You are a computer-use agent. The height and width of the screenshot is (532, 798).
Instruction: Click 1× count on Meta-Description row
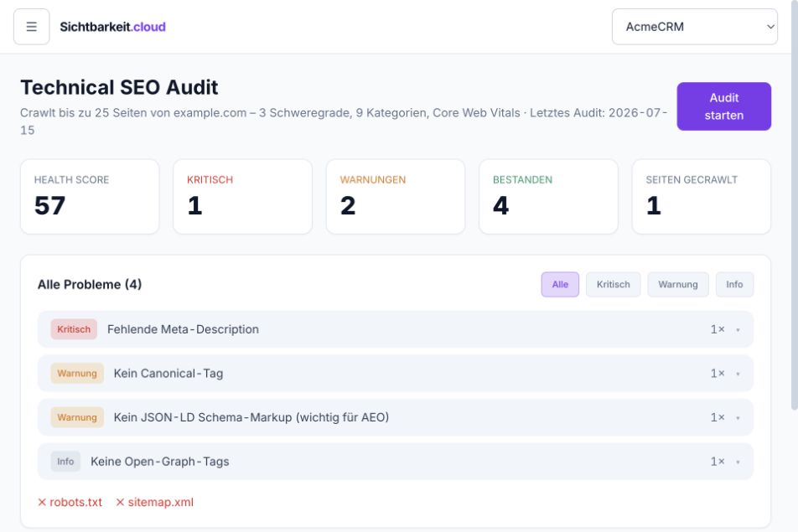tap(718, 329)
